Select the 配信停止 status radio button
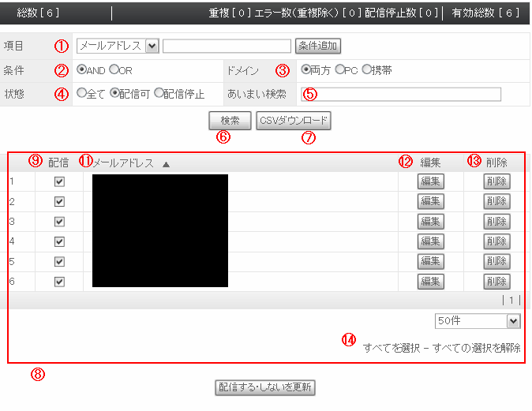The width and height of the screenshot is (532, 411). 159,93
